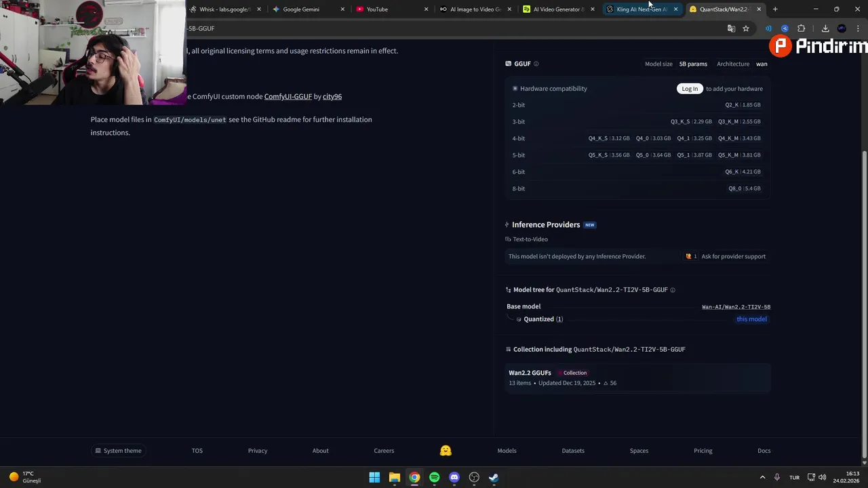Image resolution: width=868 pixels, height=488 pixels.
Task: Select the Q5_K_S 3.56 GB quantization
Action: tap(609, 155)
